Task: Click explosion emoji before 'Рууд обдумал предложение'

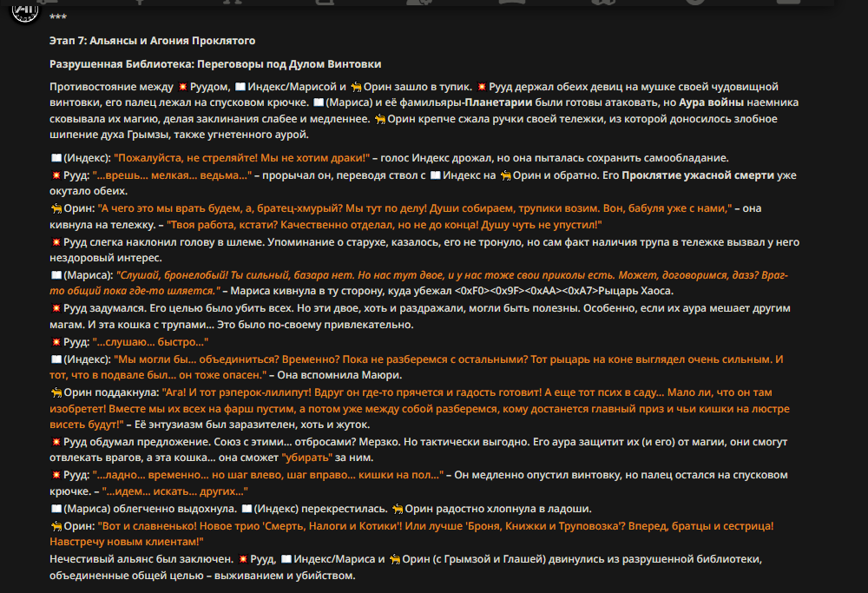Action: pyautogui.click(x=56, y=442)
